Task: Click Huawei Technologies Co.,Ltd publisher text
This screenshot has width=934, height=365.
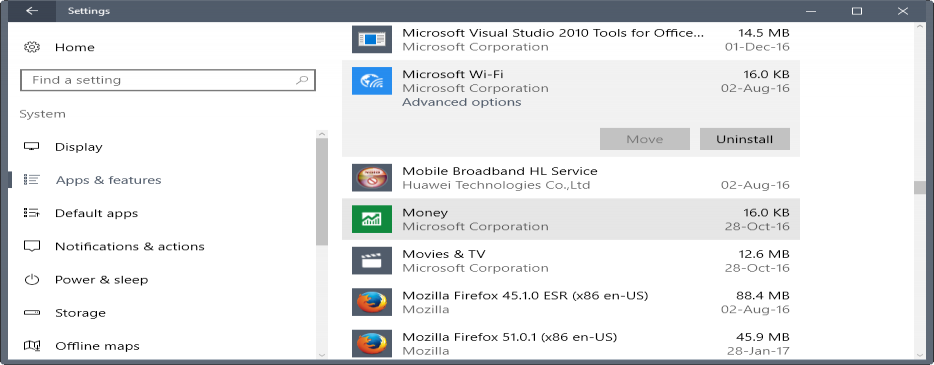Action: 496,185
